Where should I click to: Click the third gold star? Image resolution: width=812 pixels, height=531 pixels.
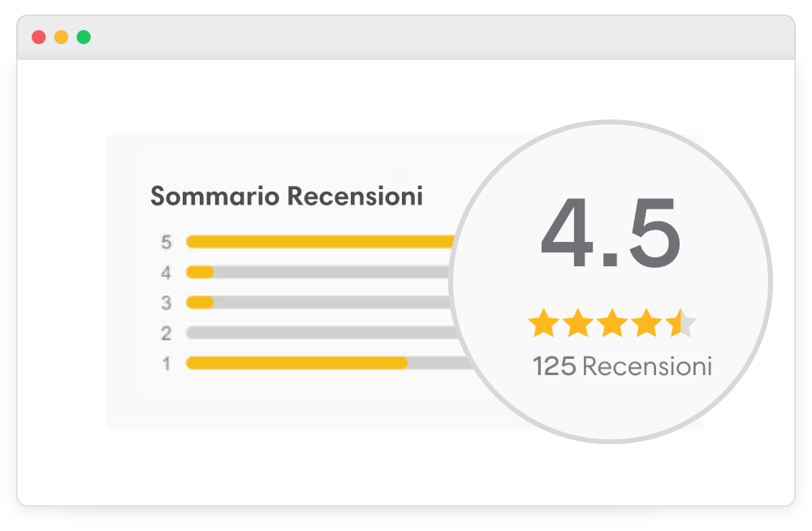(x=612, y=323)
